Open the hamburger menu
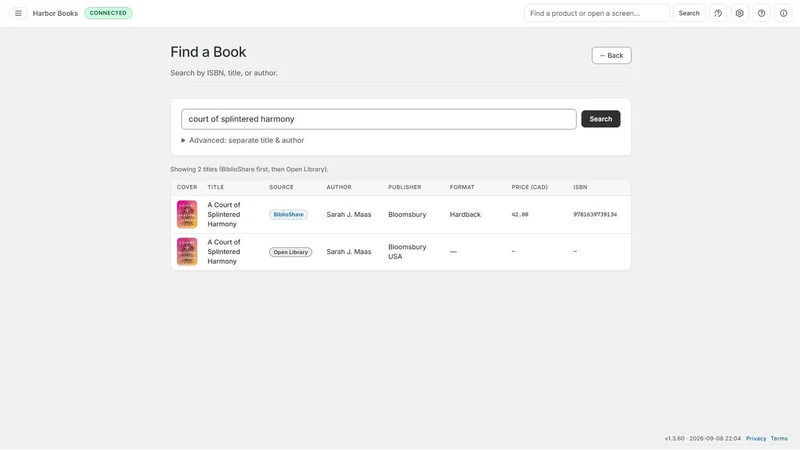This screenshot has width=800, height=450. [x=18, y=13]
